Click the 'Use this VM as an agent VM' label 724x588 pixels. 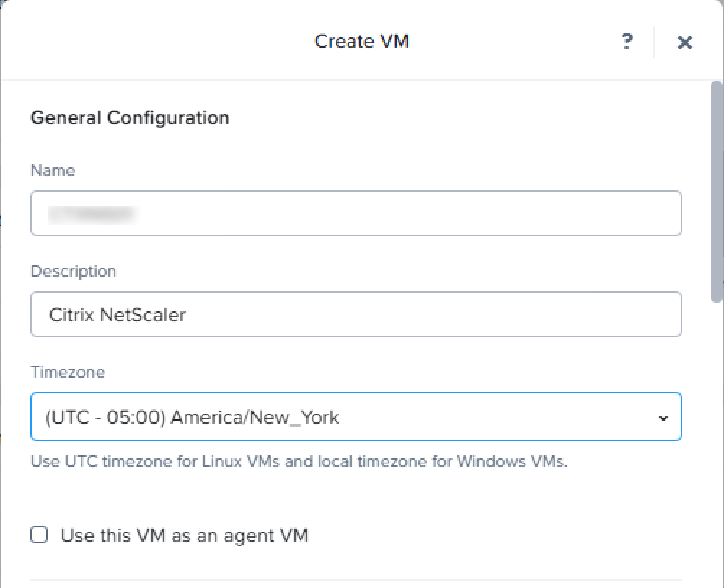coord(185,535)
